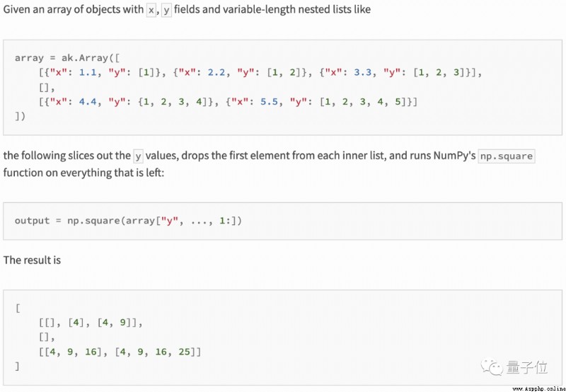Click the '[4, 9, 16, 25]' result list
This screenshot has height=392, width=566.
(x=157, y=352)
